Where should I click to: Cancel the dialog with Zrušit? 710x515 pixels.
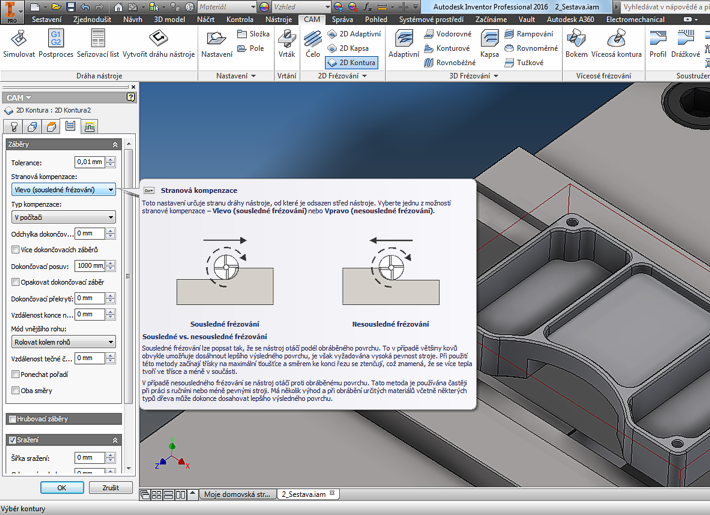coord(110,488)
